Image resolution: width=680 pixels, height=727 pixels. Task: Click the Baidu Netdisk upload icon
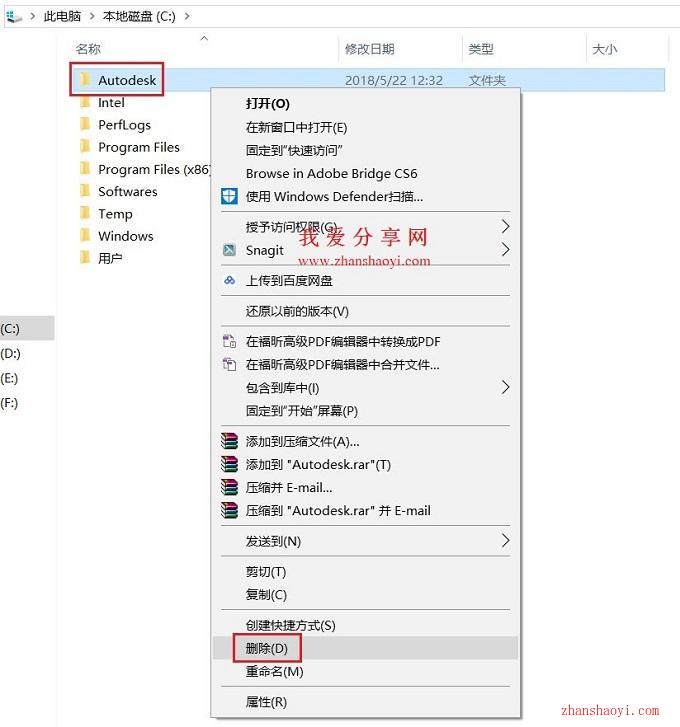tap(229, 280)
